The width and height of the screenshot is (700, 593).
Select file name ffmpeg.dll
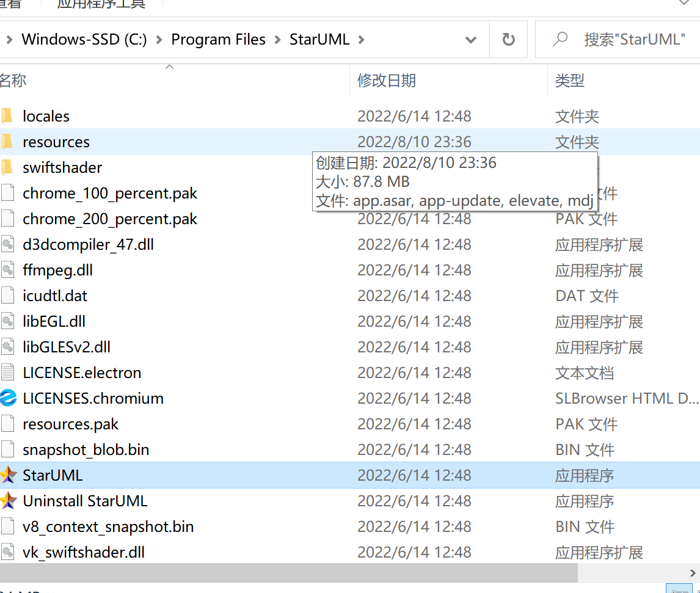pos(57,270)
